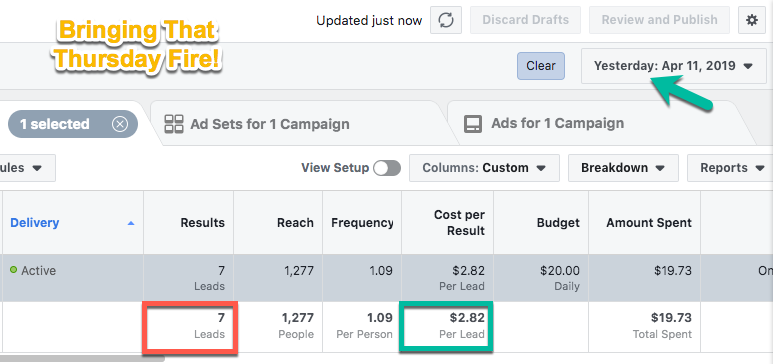Open the settings gear icon
Viewport: 773px width, 364px height.
point(751,20)
